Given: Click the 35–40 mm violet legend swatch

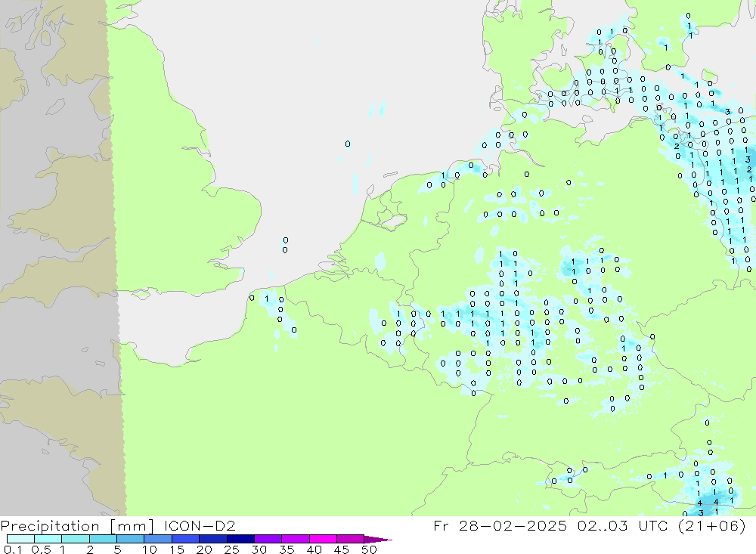Looking at the screenshot, I should click(x=296, y=539).
